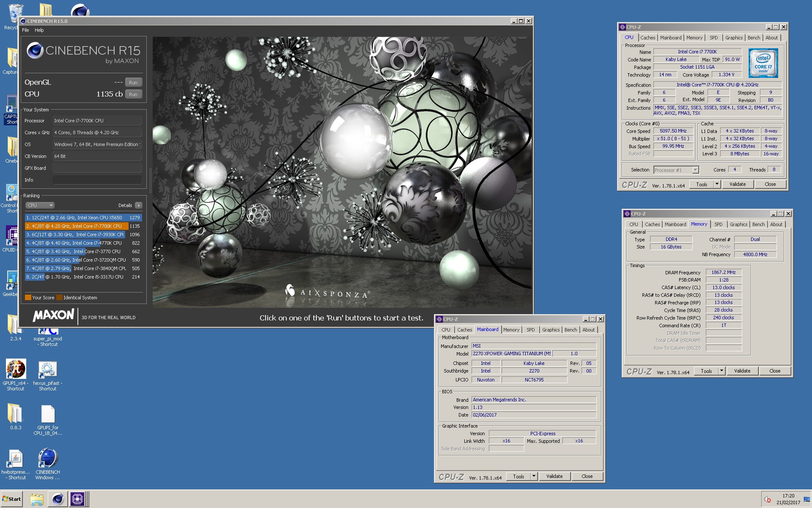Expand Tools arrow in CPU-Z Memory window
The height and width of the screenshot is (508, 812).
click(721, 371)
